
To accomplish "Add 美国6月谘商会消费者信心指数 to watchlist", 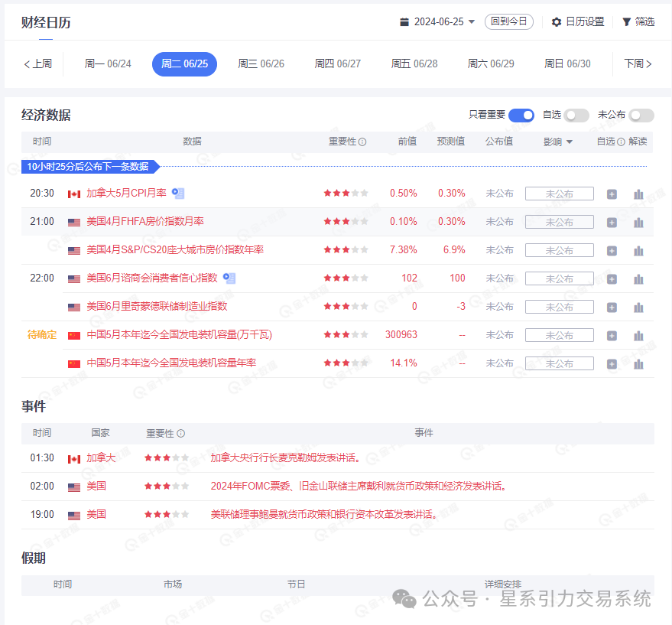I will pos(612,278).
